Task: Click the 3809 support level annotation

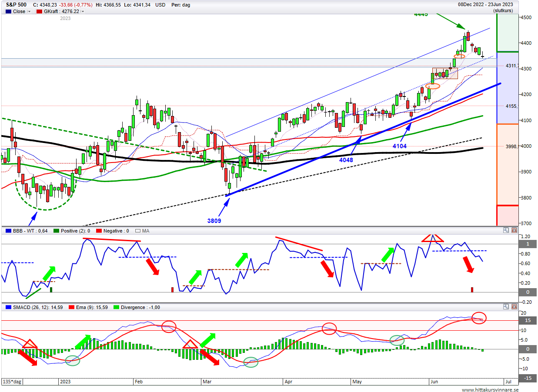Action: [x=214, y=221]
